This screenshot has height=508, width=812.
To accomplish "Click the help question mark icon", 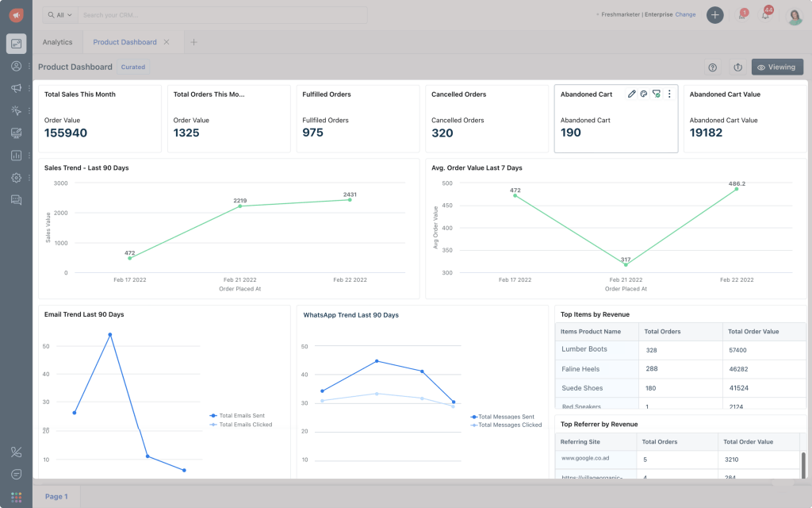I will [x=712, y=67].
